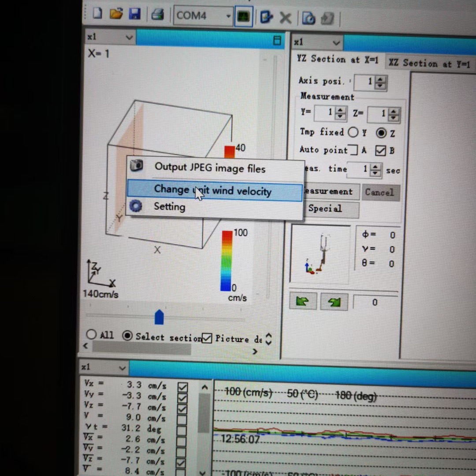Click the 12:56:07 timestamp on graph
The image size is (476, 476).
tap(240, 439)
